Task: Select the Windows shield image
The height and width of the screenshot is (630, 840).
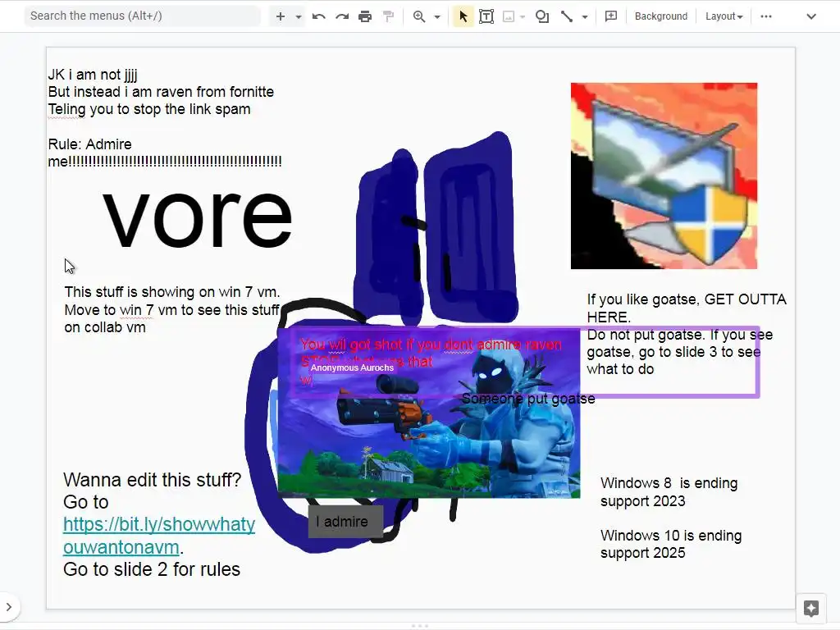Action: click(x=664, y=176)
